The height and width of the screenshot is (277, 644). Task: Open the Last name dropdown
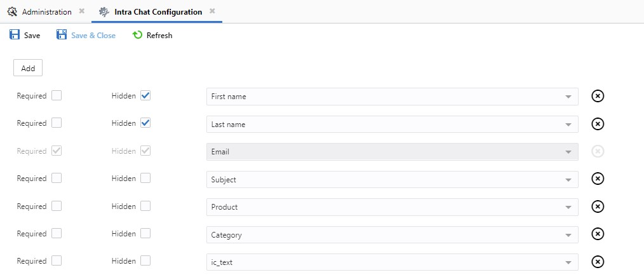coord(392,124)
